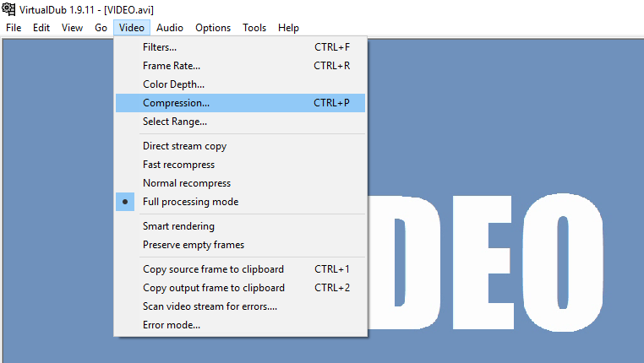Open the File menu
The image size is (644, 363).
pos(14,28)
